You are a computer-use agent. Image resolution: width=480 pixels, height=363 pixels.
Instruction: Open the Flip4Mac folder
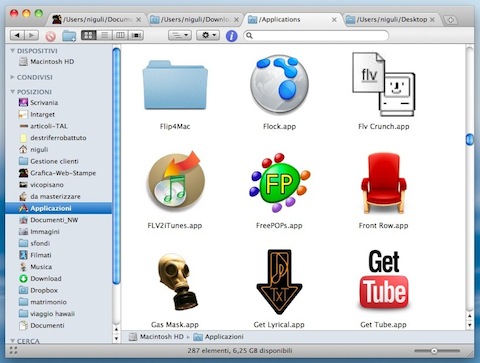point(175,85)
